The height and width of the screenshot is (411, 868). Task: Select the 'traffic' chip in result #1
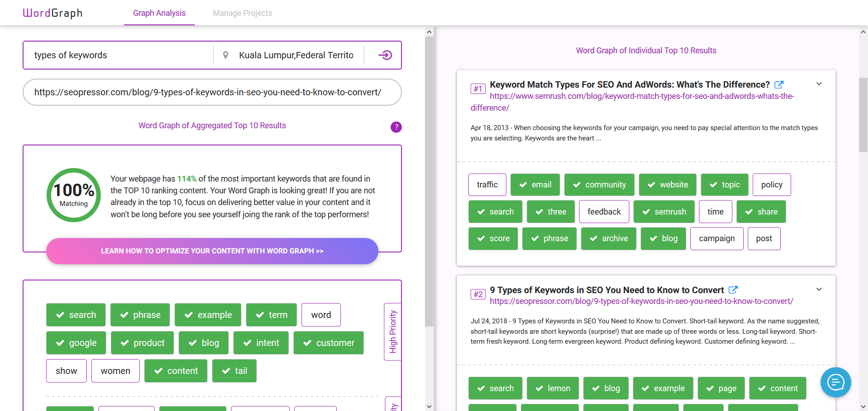(x=487, y=185)
